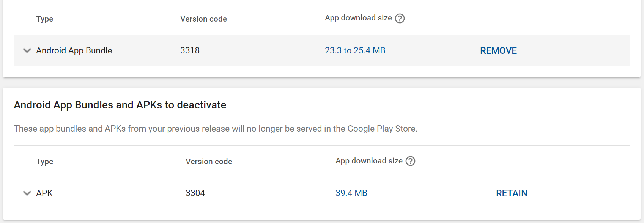Retain the APK version 3304
The width and height of the screenshot is (644, 223).
[x=512, y=193]
